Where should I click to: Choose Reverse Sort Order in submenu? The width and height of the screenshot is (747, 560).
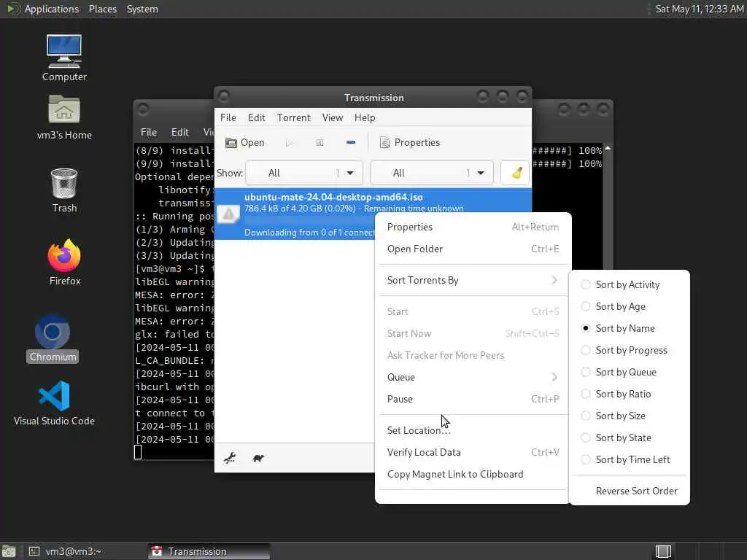[630, 491]
